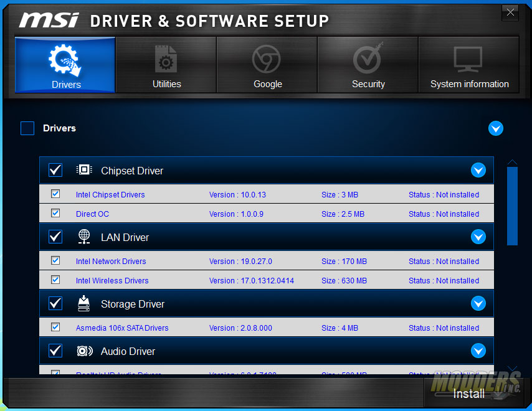Click the LAN Driver globe icon
The height and width of the screenshot is (411, 532).
coord(84,237)
